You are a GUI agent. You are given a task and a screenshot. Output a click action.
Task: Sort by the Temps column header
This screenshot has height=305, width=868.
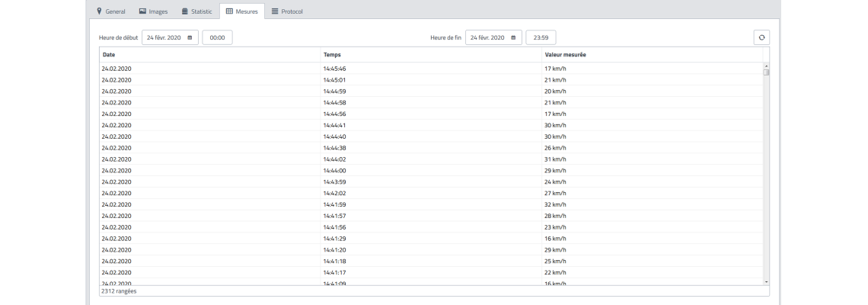click(331, 55)
